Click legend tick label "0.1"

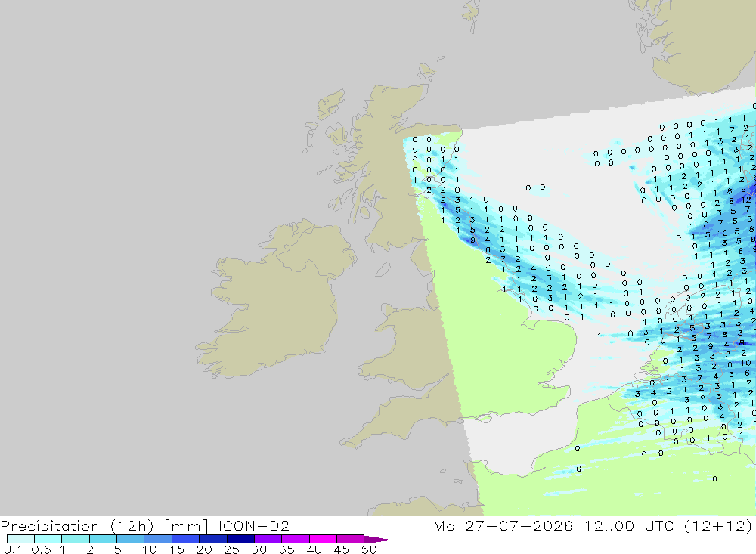pos(13,549)
